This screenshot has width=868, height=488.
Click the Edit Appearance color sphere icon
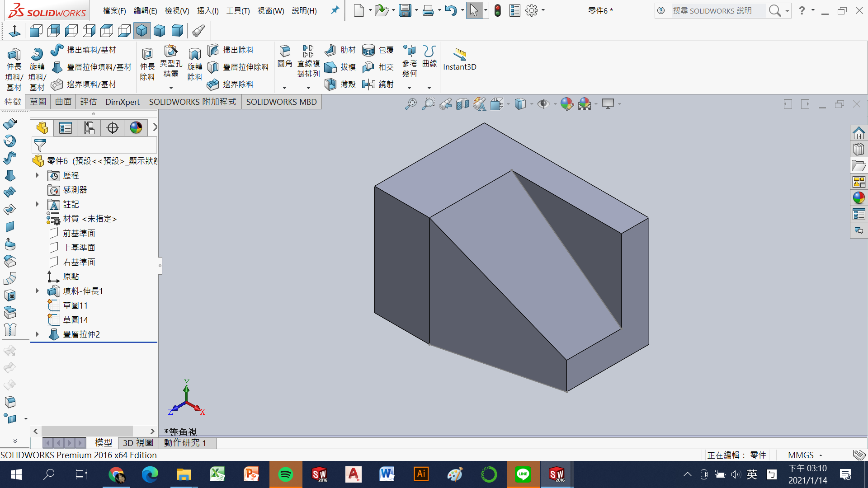click(566, 104)
